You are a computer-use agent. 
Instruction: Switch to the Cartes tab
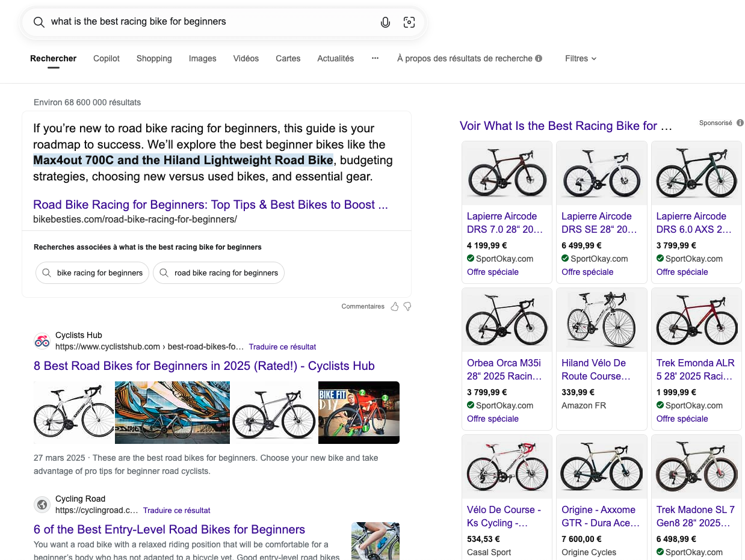pyautogui.click(x=288, y=58)
